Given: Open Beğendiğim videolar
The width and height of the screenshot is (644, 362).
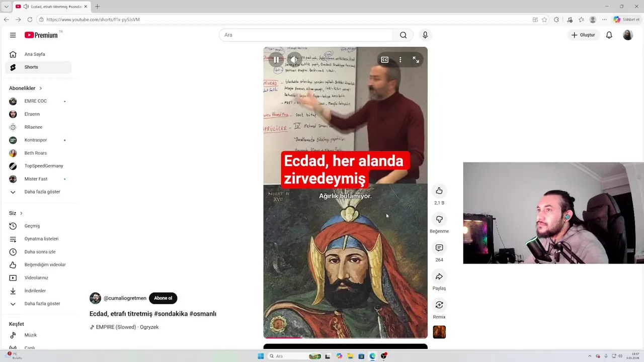Looking at the screenshot, I should [x=38, y=265].
